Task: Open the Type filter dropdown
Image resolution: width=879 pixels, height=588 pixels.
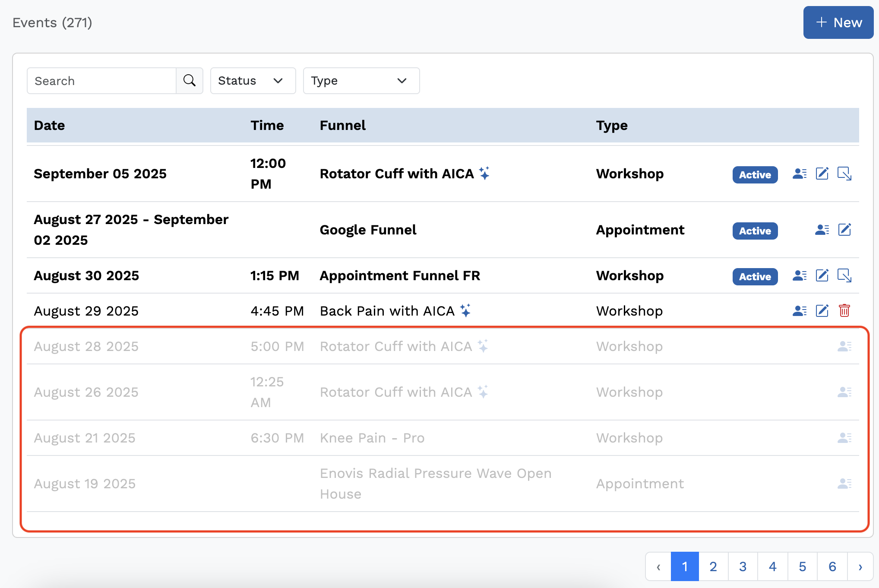Action: (361, 81)
